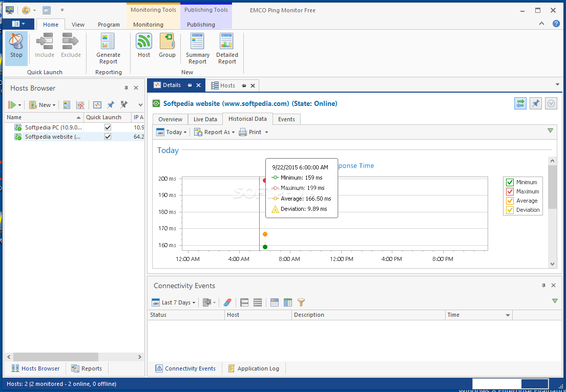
Task: Click the Include quick launch icon
Action: tap(45, 46)
